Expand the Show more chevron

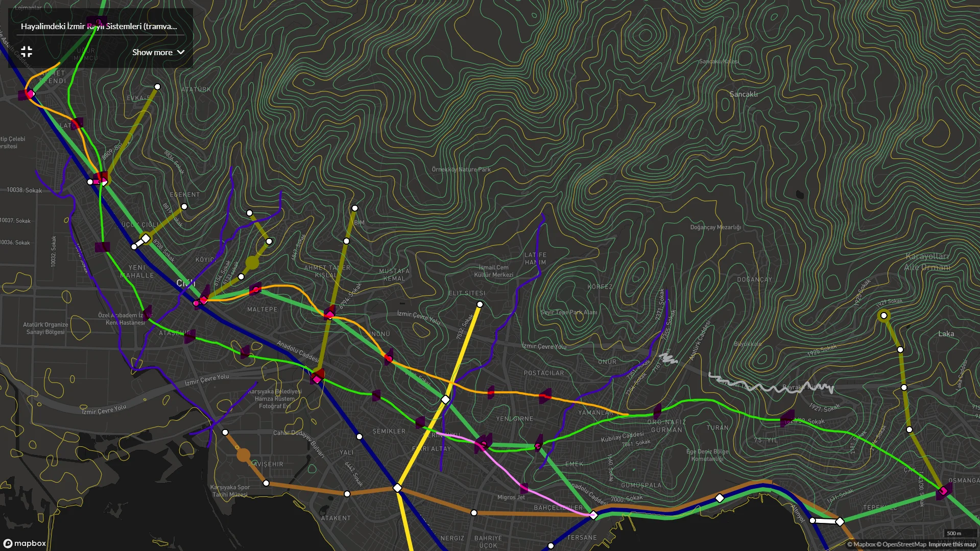[181, 53]
